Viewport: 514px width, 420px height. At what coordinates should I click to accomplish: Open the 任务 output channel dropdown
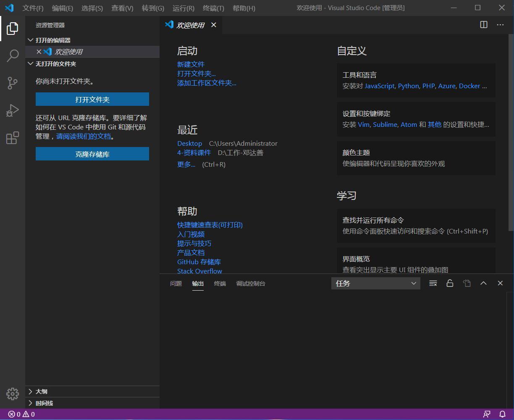pos(376,283)
